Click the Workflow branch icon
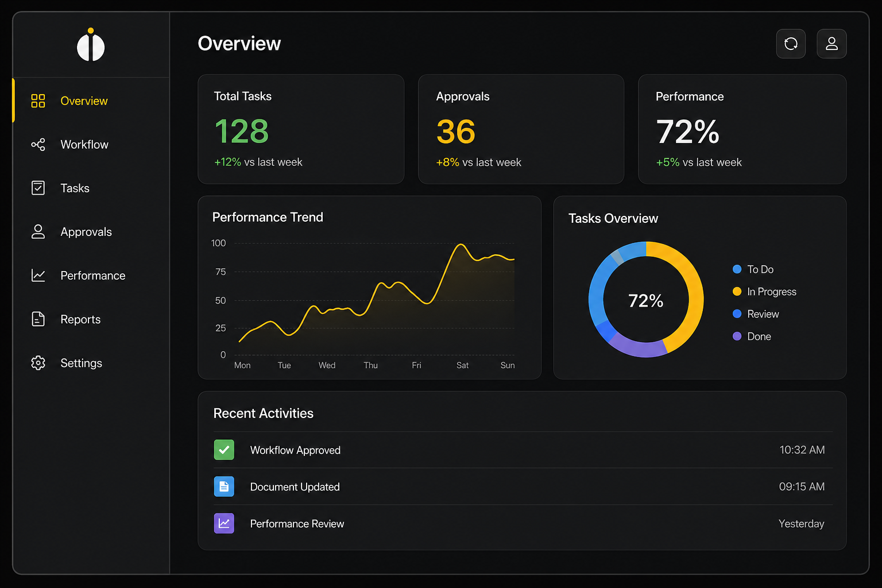882x588 pixels. click(x=38, y=144)
